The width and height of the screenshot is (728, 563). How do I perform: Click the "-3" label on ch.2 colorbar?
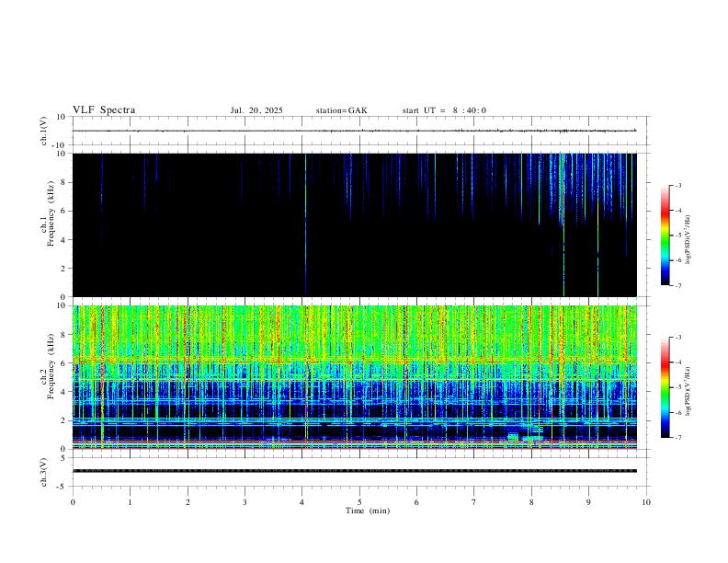(x=678, y=338)
